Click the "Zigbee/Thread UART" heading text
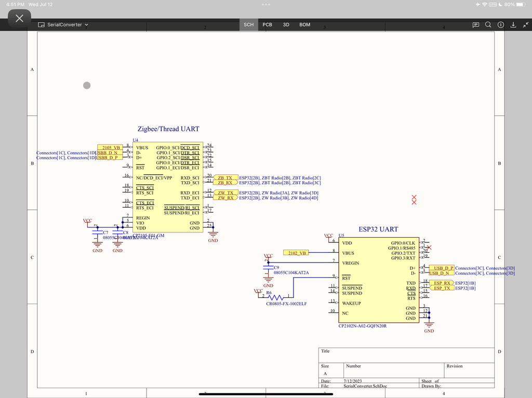Screen dimensions: 532x398 point(168,129)
